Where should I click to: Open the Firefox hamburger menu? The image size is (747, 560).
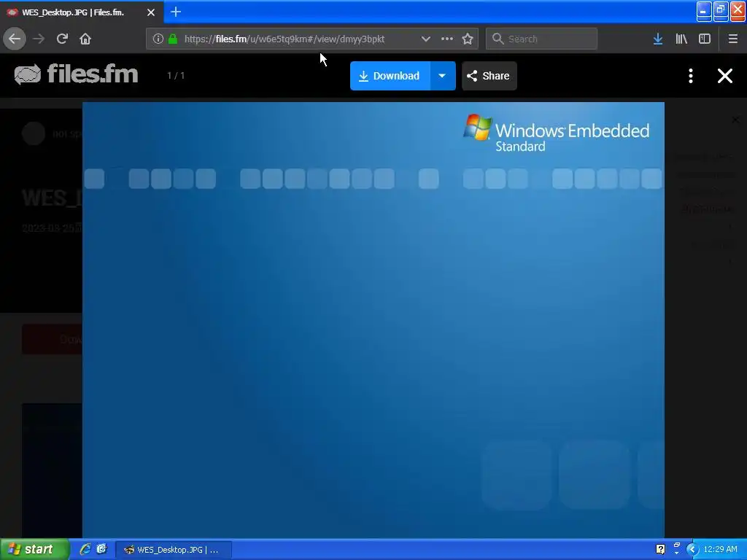[x=732, y=39]
